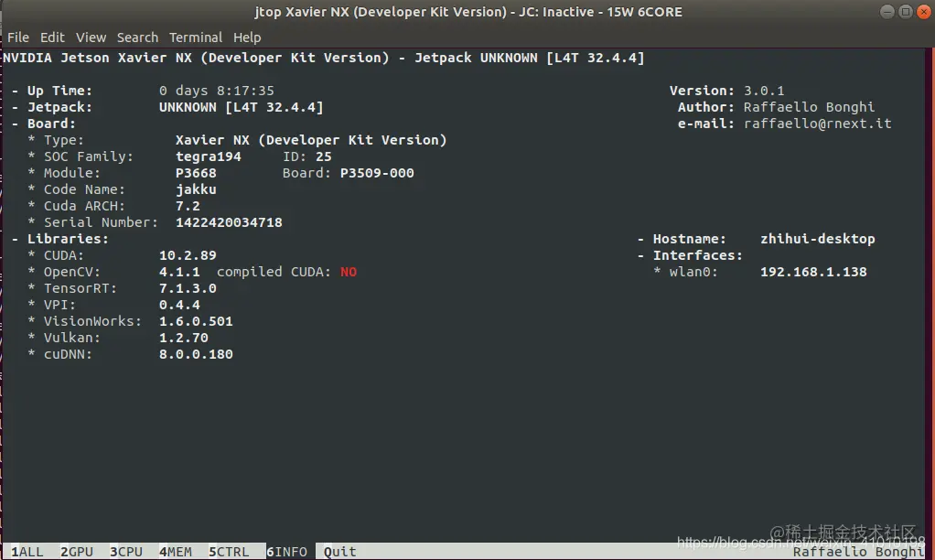
Task: Click the jtop version 3.0.1
Action: 764,91
